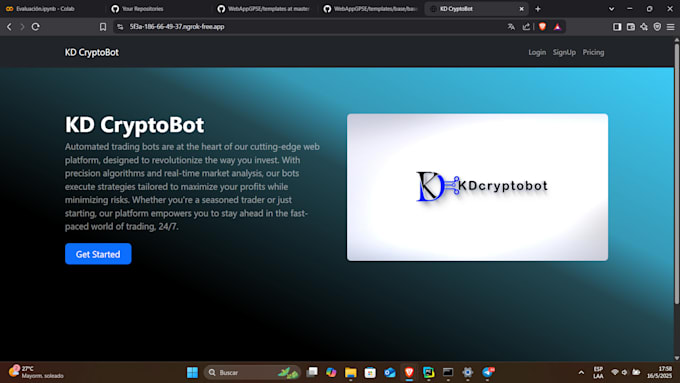Open the weather widget in taskbar
The width and height of the screenshot is (680, 383).
(36, 372)
